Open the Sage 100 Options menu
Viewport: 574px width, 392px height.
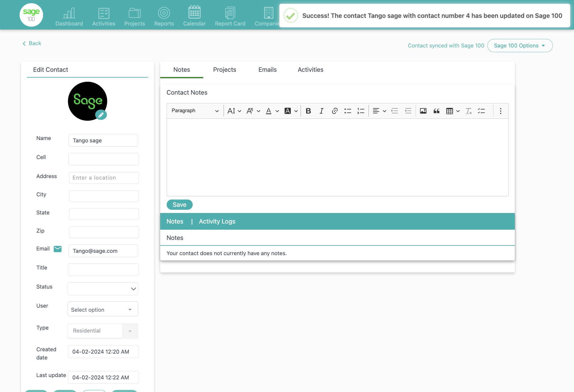click(x=520, y=45)
